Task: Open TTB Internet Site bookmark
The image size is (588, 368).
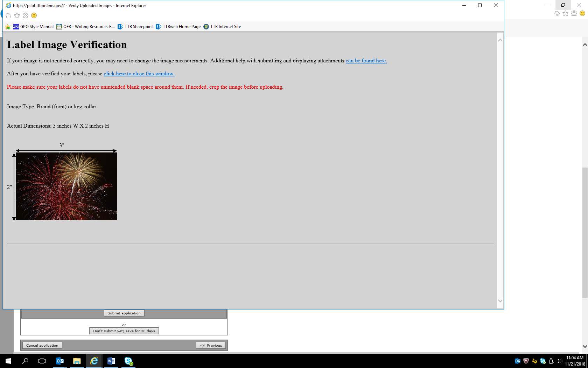Action: pos(222,27)
